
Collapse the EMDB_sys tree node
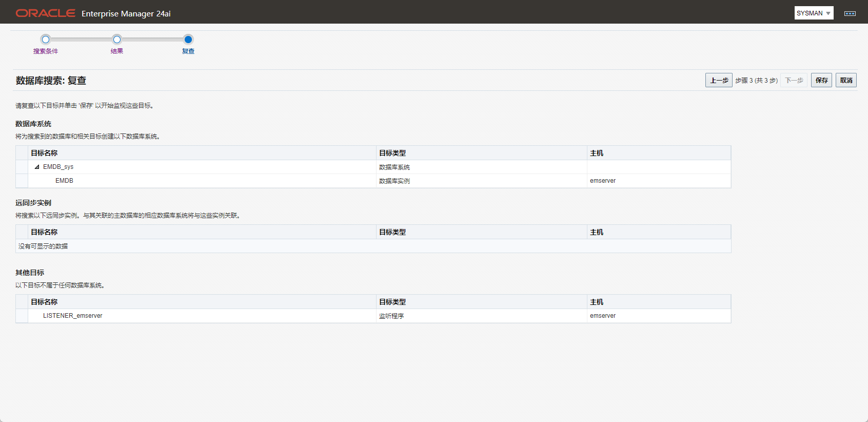click(x=37, y=167)
